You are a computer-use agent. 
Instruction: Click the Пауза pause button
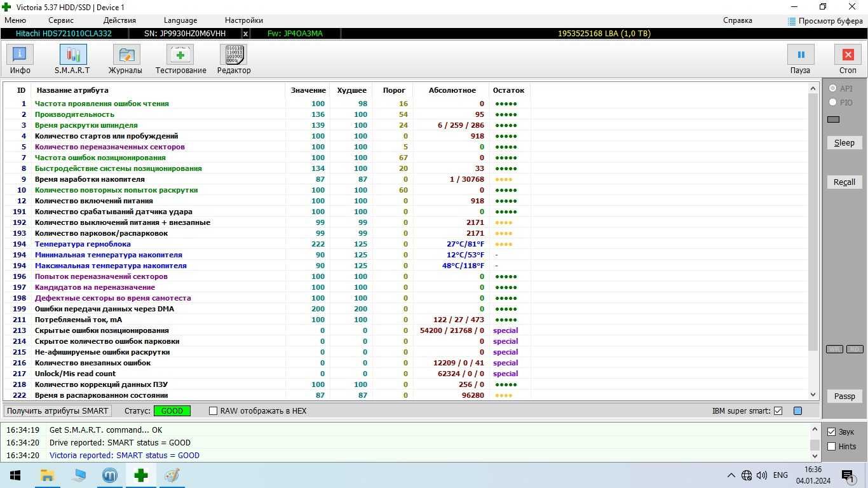[x=800, y=60]
